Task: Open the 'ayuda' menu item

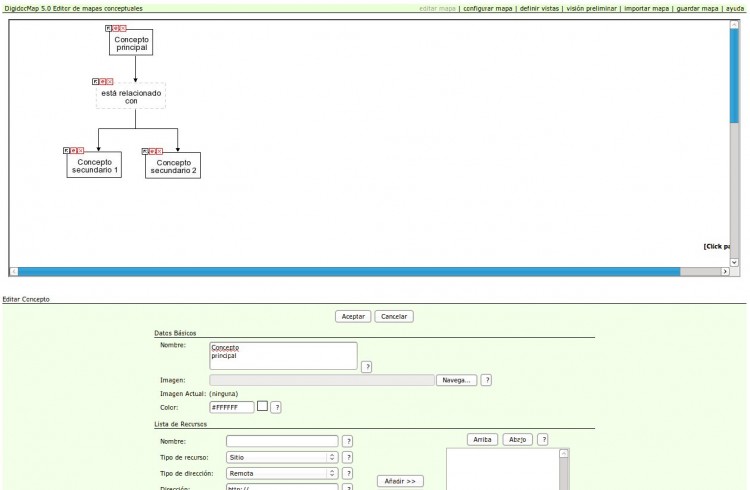Action: click(x=735, y=8)
